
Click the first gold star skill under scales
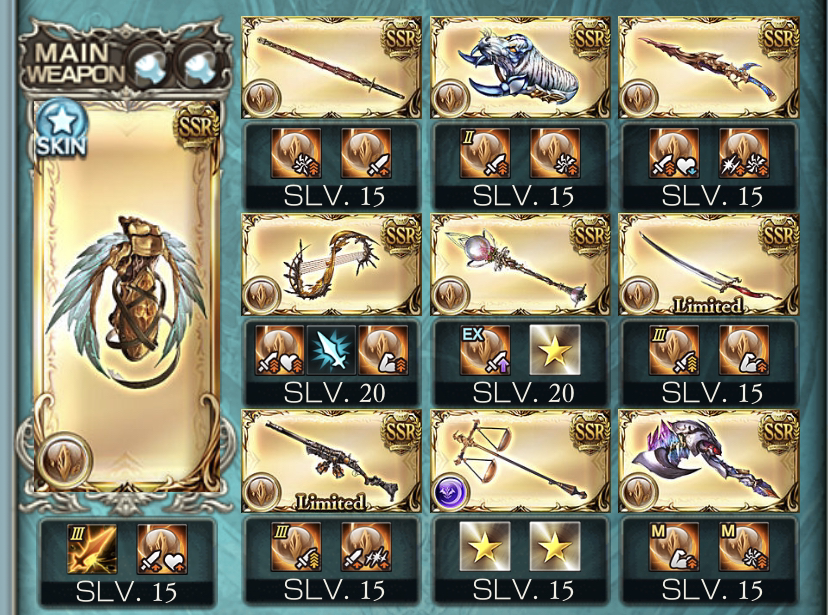point(485,546)
